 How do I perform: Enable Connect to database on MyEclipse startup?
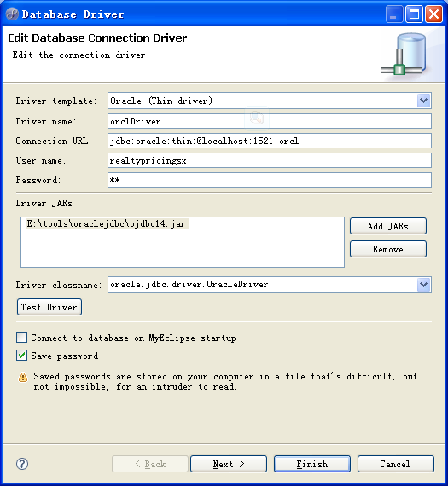coord(21,338)
